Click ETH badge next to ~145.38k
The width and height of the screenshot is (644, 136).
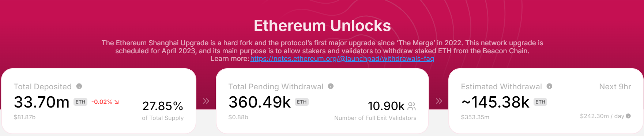point(540,102)
